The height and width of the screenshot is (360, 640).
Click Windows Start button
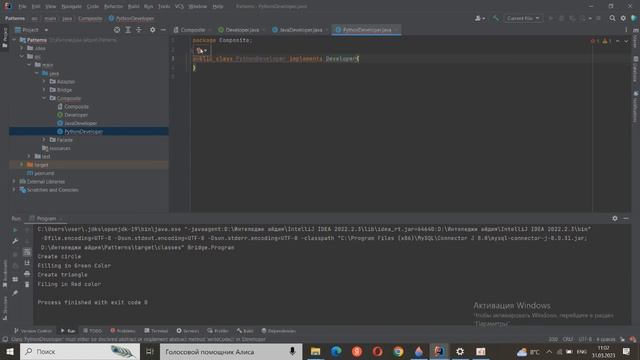(x=10, y=351)
